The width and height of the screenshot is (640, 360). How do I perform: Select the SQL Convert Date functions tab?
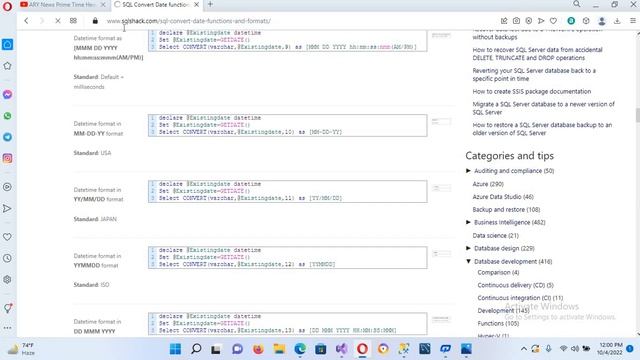point(155,4)
